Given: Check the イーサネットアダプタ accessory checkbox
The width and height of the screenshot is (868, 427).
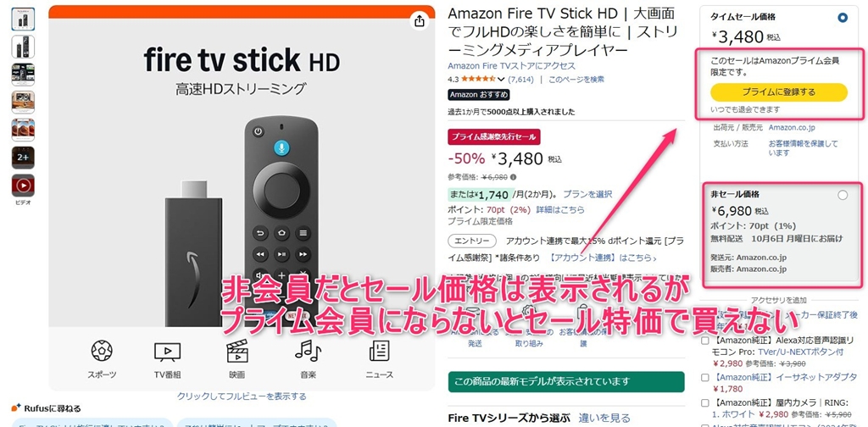Looking at the screenshot, I should (x=704, y=377).
